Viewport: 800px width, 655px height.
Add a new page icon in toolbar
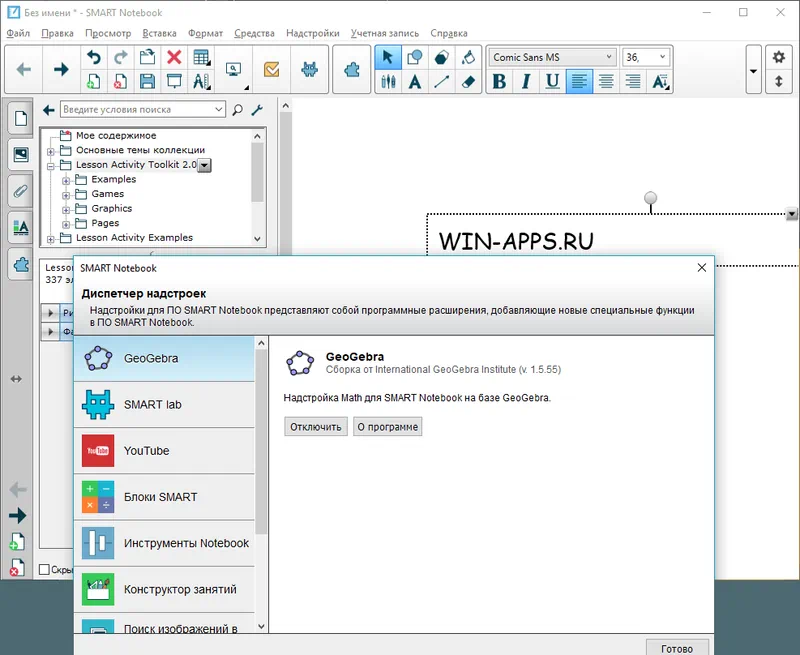tap(94, 81)
